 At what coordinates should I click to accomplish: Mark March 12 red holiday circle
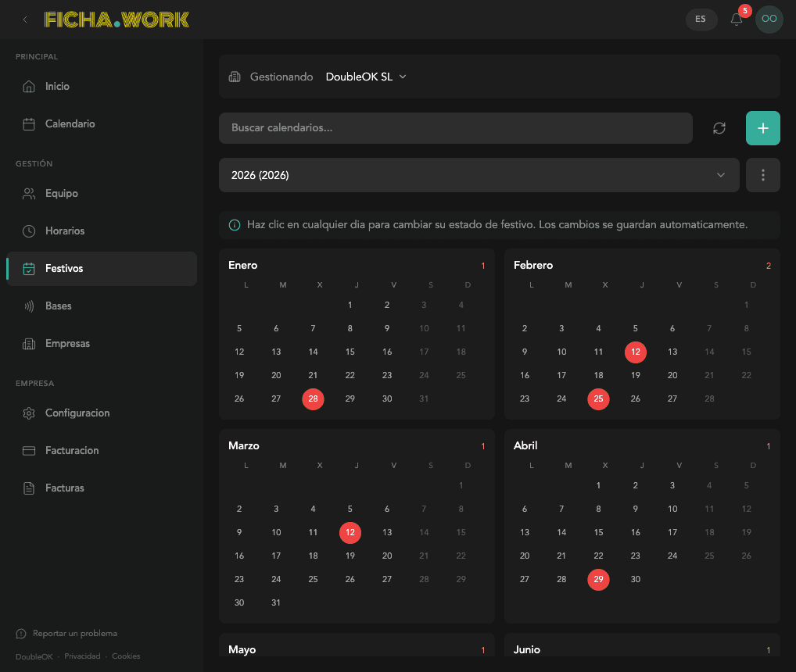350,533
